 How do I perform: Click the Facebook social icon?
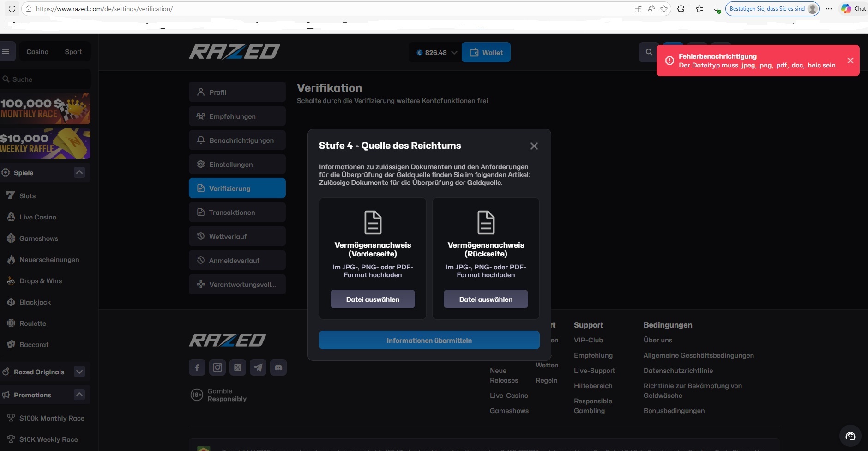click(x=197, y=367)
